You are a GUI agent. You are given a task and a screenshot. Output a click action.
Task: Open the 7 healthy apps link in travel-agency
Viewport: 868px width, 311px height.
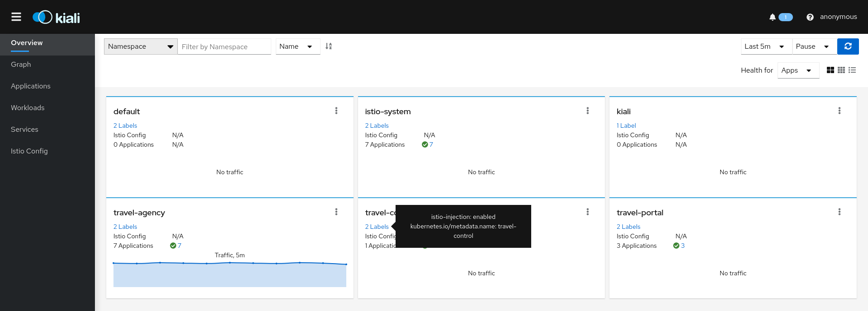179,246
